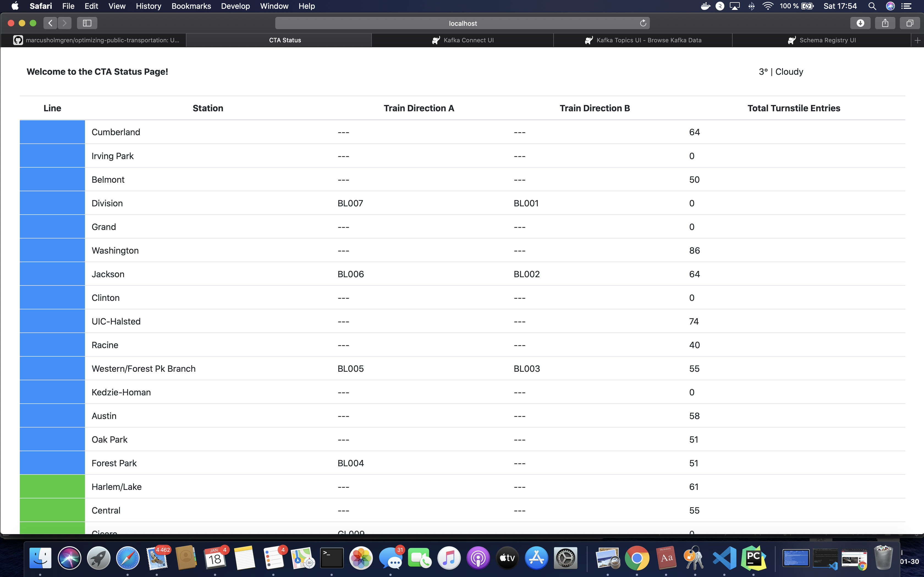Toggle the Safari sidebar button

pyautogui.click(x=87, y=23)
